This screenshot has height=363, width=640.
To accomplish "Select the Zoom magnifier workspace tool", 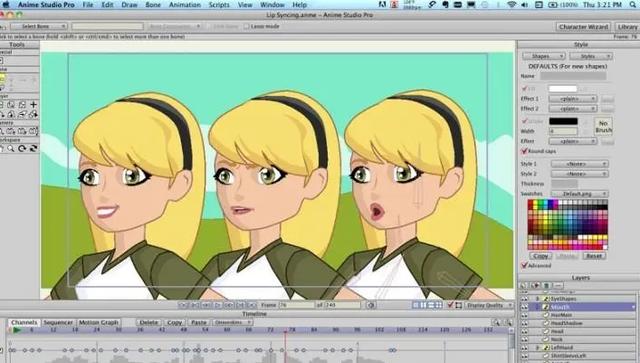I will coord(11,149).
